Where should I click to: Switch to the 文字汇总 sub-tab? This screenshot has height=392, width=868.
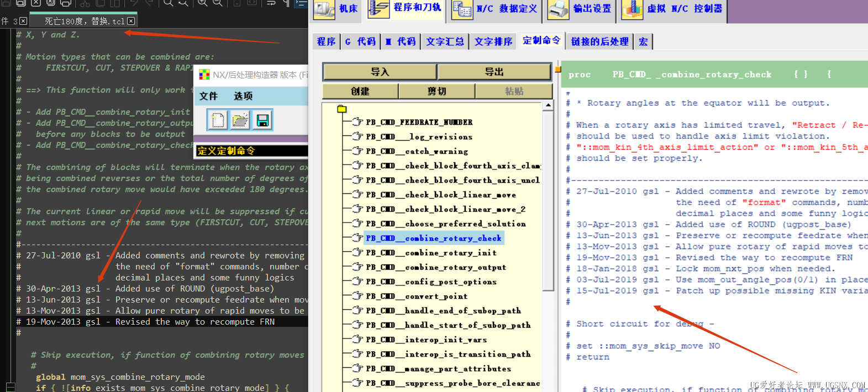(x=445, y=41)
